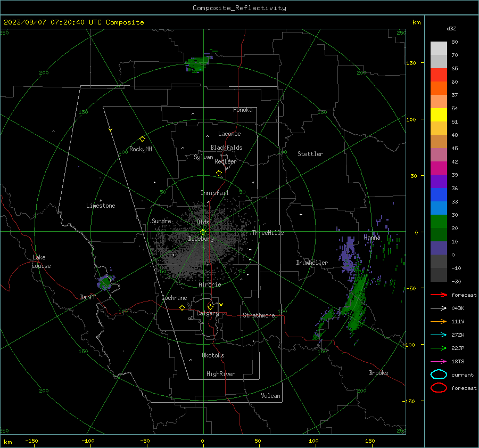The width and height of the screenshot is (479, 448).
Task: Click the Okotoks city label
Action: tap(213, 355)
